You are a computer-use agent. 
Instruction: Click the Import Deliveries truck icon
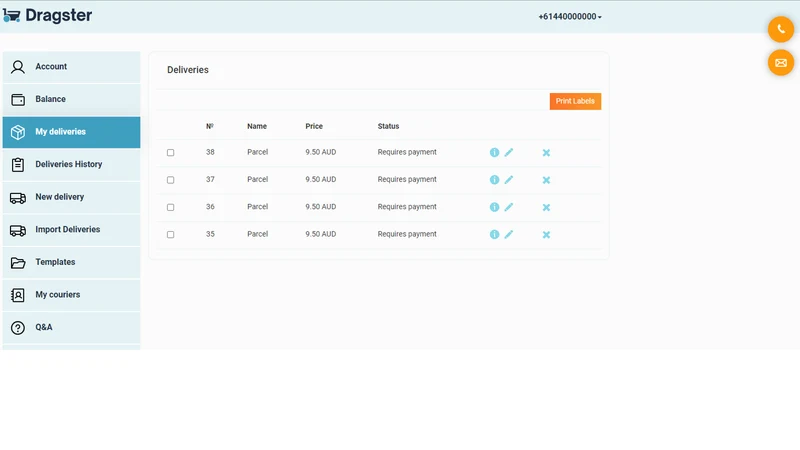pyautogui.click(x=18, y=230)
